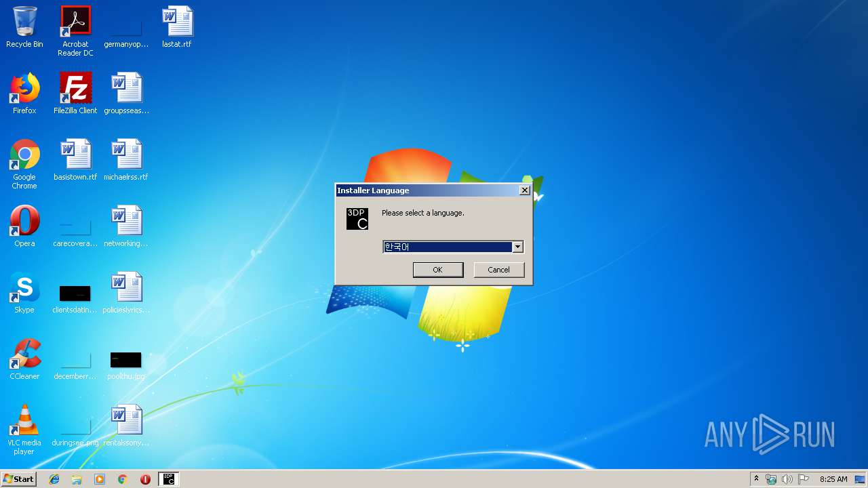Viewport: 868px width, 488px height.
Task: Confirm language with OK button
Action: pos(438,270)
